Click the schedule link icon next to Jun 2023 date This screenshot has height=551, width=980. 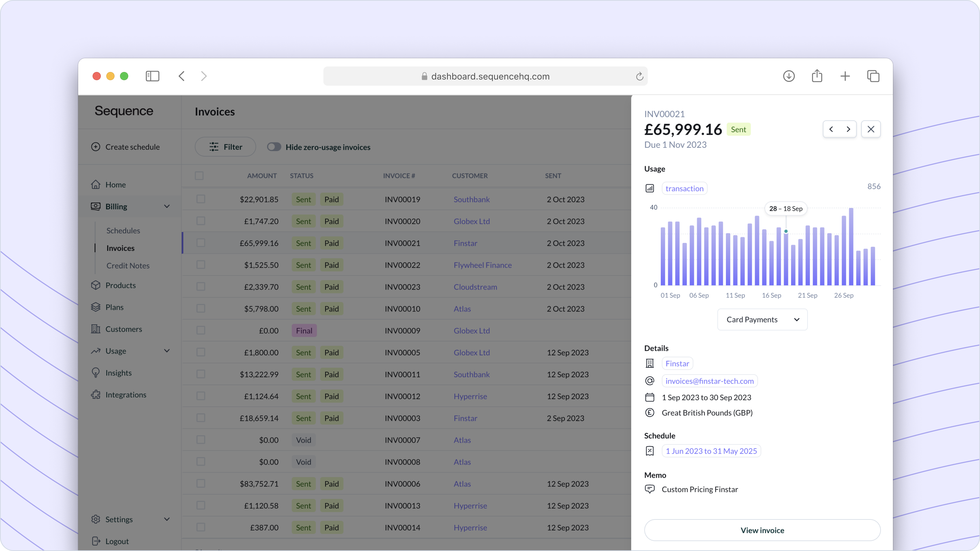[649, 451]
